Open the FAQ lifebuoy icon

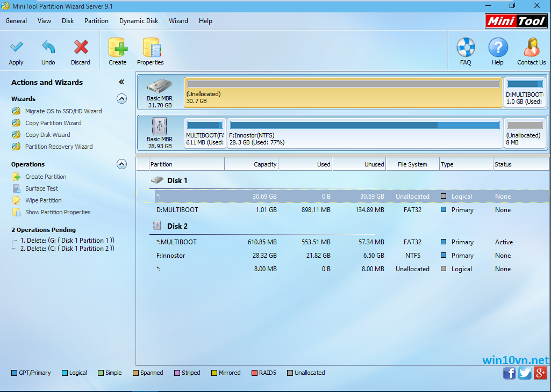pyautogui.click(x=466, y=47)
